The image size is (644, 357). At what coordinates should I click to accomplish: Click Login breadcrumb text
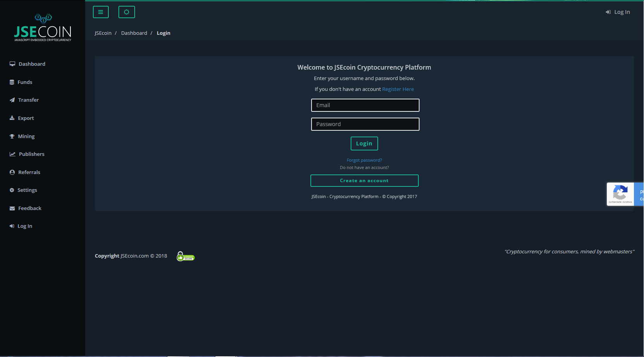[163, 33]
